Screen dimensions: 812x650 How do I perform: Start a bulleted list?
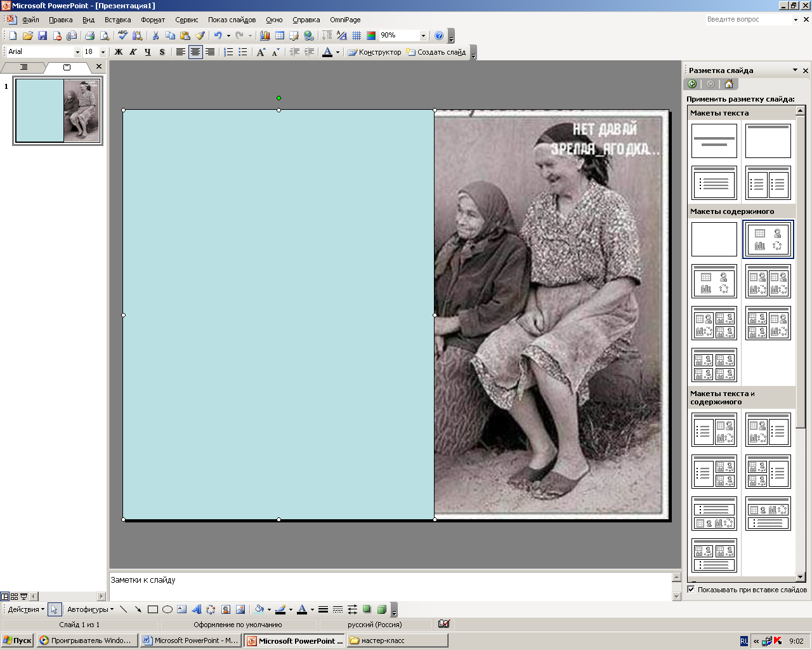(243, 52)
